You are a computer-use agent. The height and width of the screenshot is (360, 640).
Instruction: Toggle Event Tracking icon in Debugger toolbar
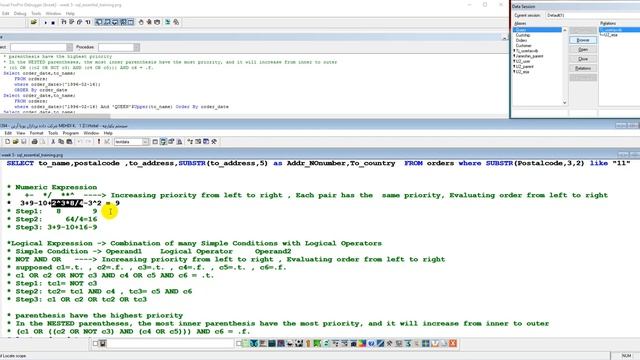tap(176, 22)
